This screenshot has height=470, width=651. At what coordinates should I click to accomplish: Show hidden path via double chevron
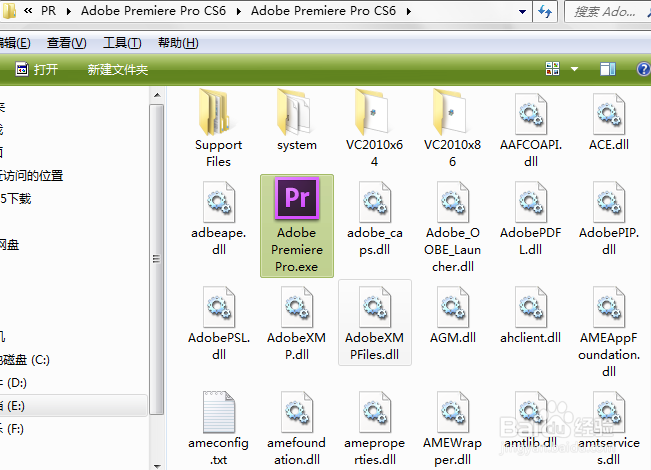tap(28, 11)
